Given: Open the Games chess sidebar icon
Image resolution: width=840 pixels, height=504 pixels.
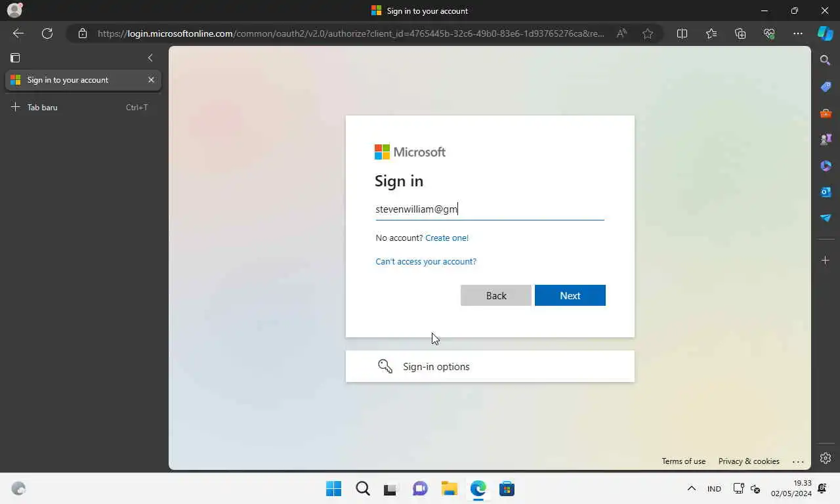Looking at the screenshot, I should (826, 139).
